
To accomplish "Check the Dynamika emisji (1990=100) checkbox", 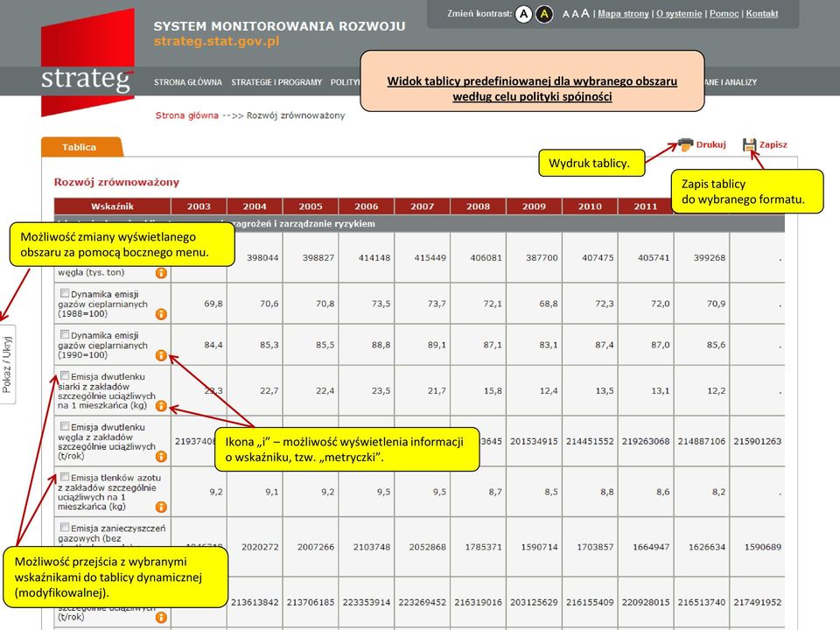I will (x=64, y=334).
